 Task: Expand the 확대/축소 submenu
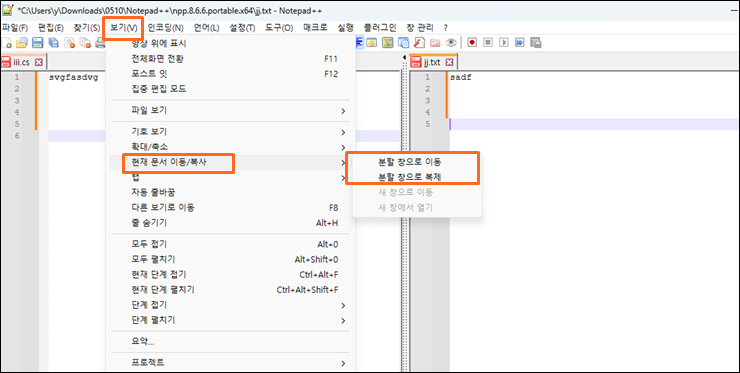click(230, 147)
